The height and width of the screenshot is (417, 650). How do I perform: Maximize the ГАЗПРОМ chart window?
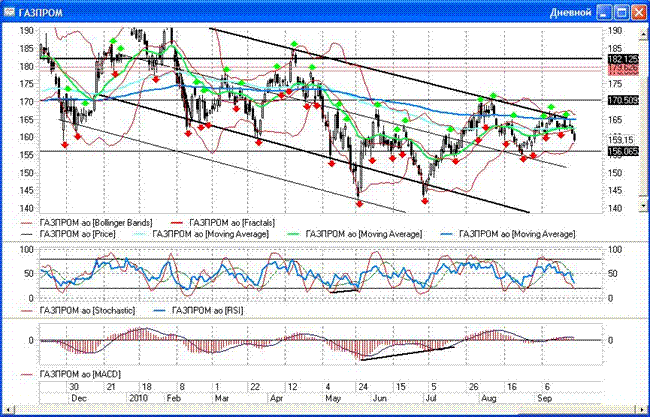[x=622, y=12]
